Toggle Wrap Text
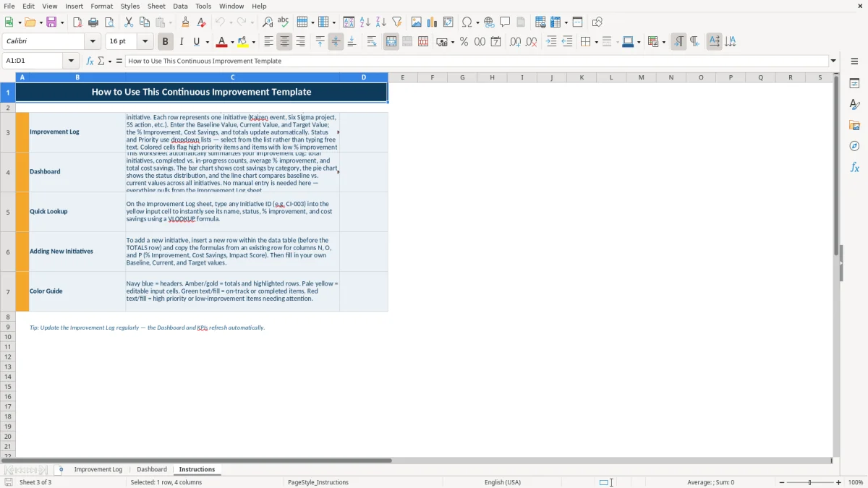The width and height of the screenshot is (868, 488). (372, 42)
